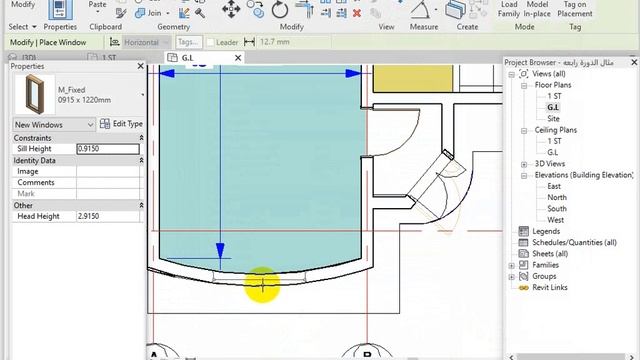Collapse the Views (all) tree node
This screenshot has width=640, height=360.
511,75
